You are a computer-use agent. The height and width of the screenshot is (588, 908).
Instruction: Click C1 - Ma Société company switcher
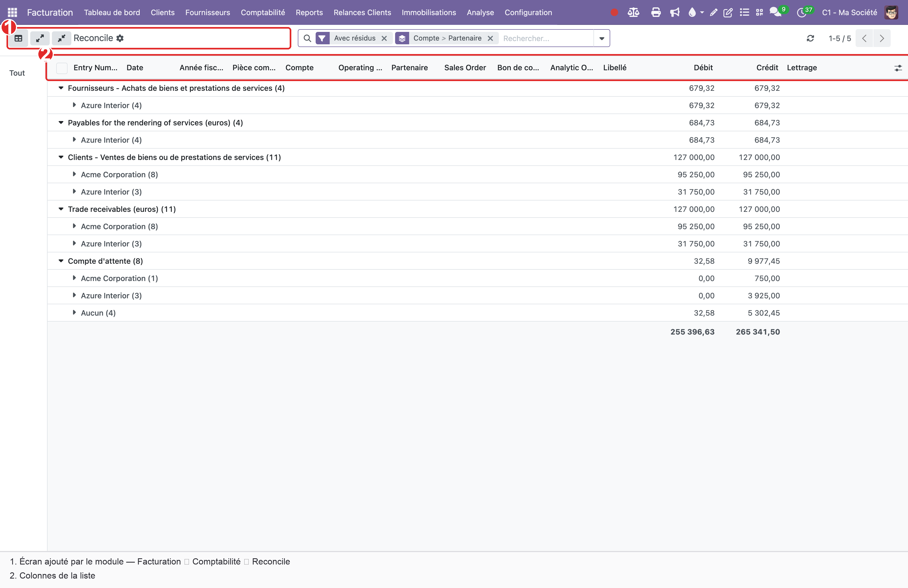[x=850, y=12]
